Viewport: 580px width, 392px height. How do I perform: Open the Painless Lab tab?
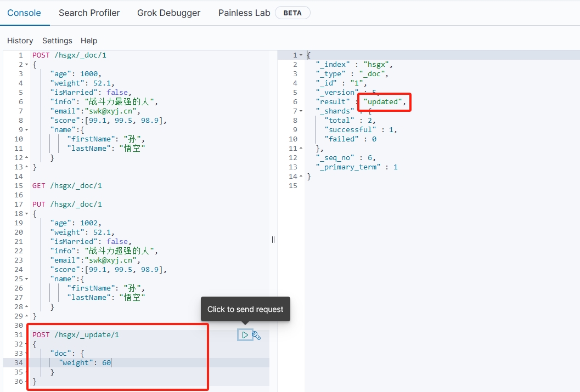point(244,13)
